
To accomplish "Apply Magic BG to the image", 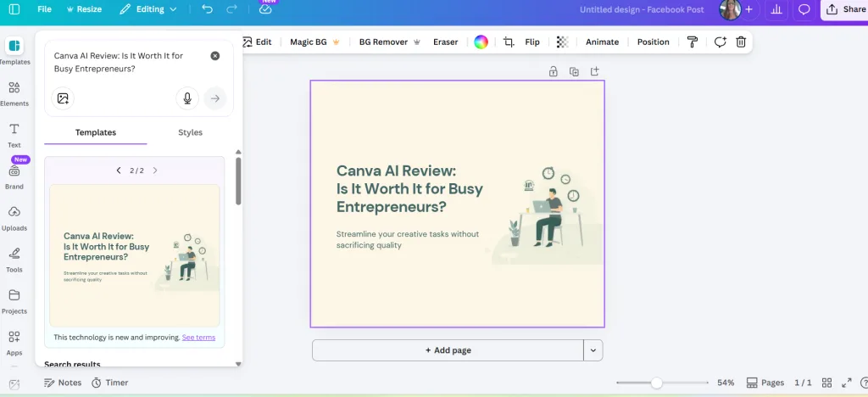I will pyautogui.click(x=314, y=42).
